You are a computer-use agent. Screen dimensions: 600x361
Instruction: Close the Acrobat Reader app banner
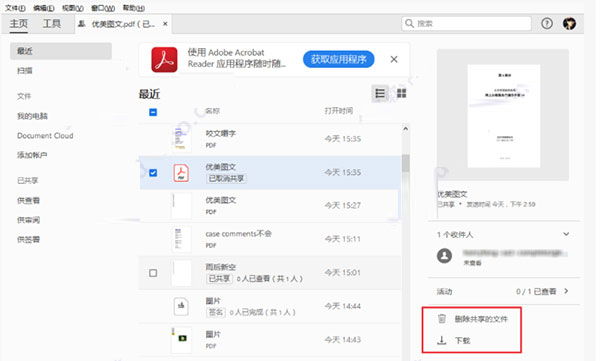click(394, 59)
